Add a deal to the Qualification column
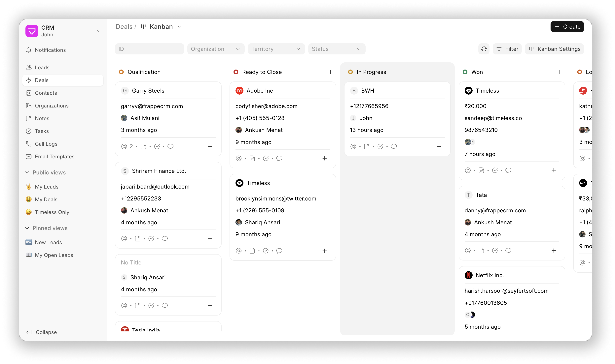This screenshot has height=364, width=615. coord(216,72)
